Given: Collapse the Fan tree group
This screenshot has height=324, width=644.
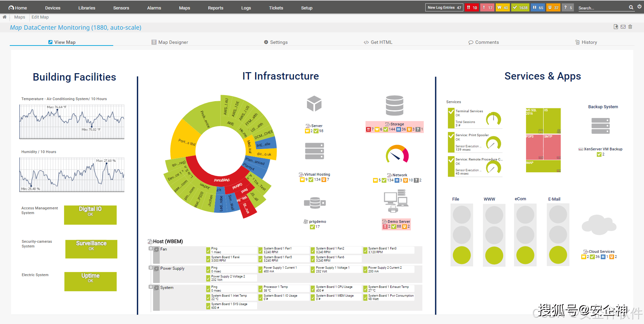Looking at the screenshot, I should [151, 248].
